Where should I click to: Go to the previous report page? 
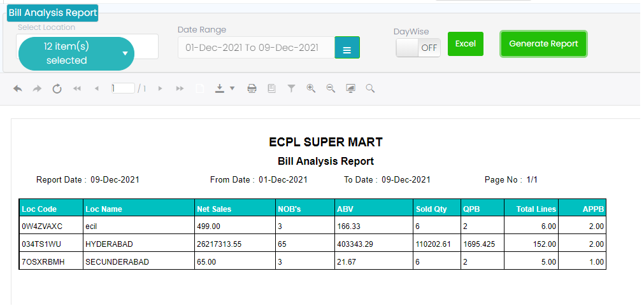(97, 88)
